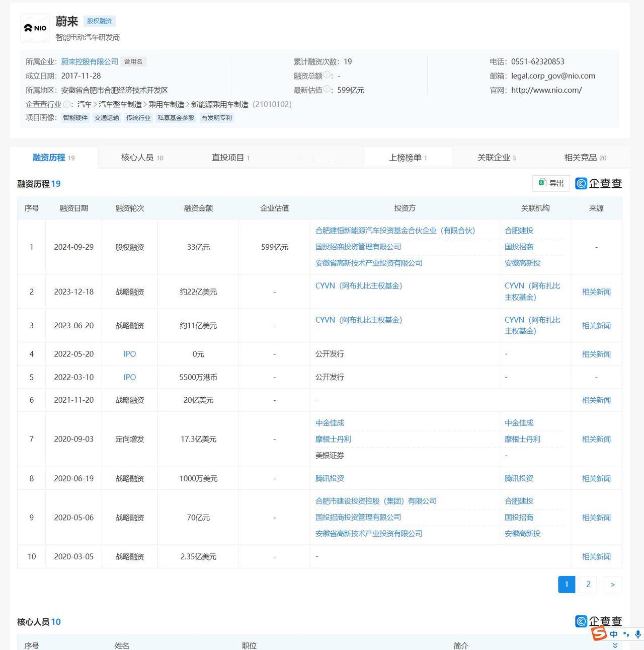Screen dimensions: 644x650
Task: Click the info icon beside 企查查行业
Action: pyautogui.click(x=66, y=104)
